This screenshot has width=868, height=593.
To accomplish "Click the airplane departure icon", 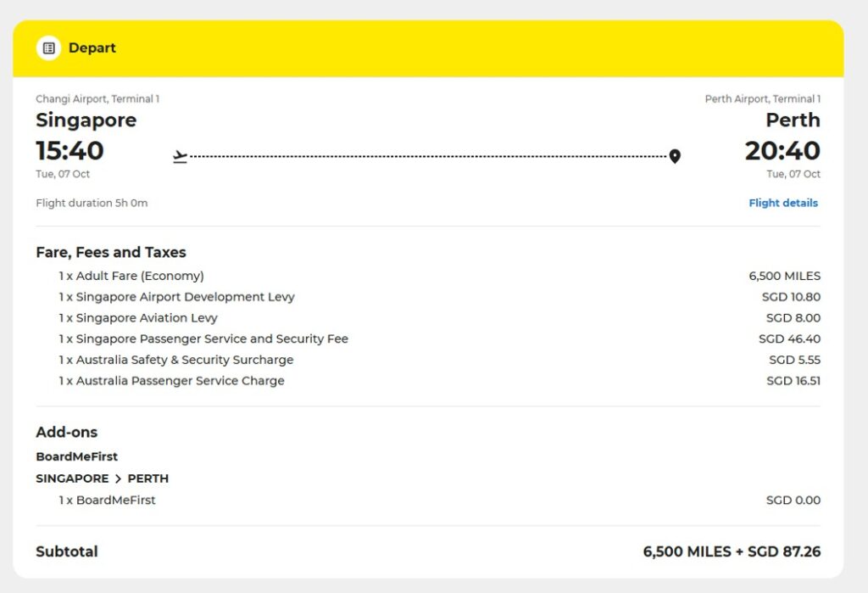I will [x=180, y=154].
